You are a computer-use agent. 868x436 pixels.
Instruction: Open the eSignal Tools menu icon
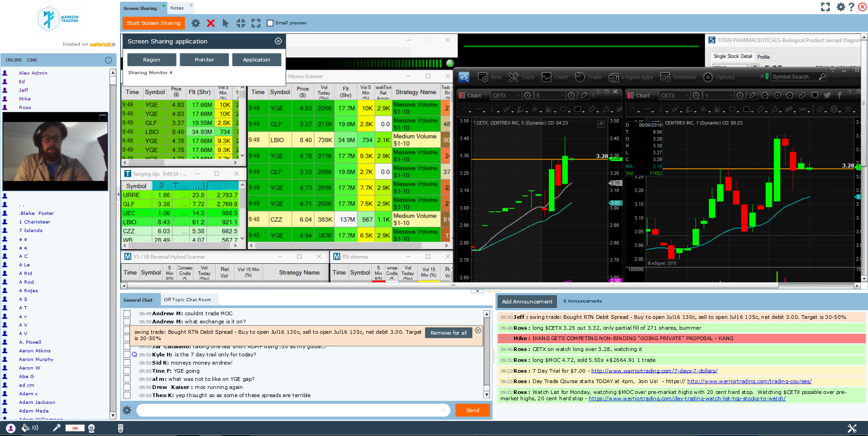tap(513, 77)
